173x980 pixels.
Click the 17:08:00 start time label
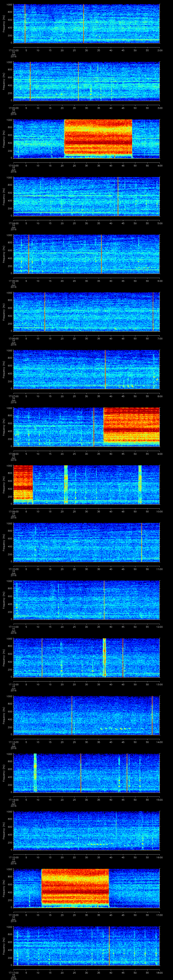(x=13, y=454)
